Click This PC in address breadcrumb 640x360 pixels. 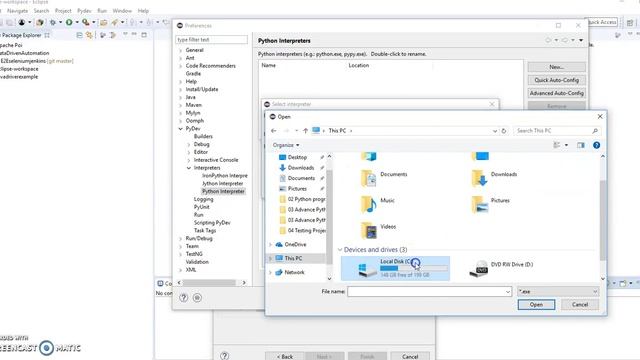point(337,131)
